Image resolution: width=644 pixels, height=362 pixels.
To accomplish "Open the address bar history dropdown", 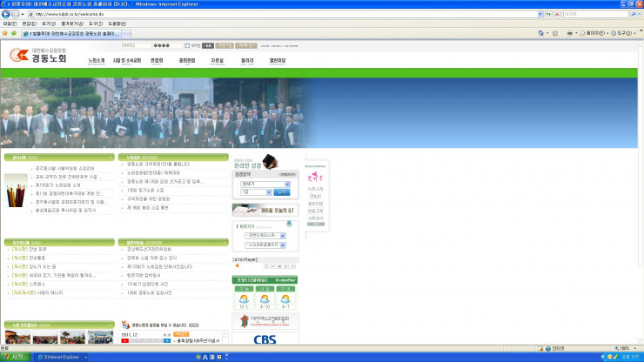I will (x=540, y=14).
